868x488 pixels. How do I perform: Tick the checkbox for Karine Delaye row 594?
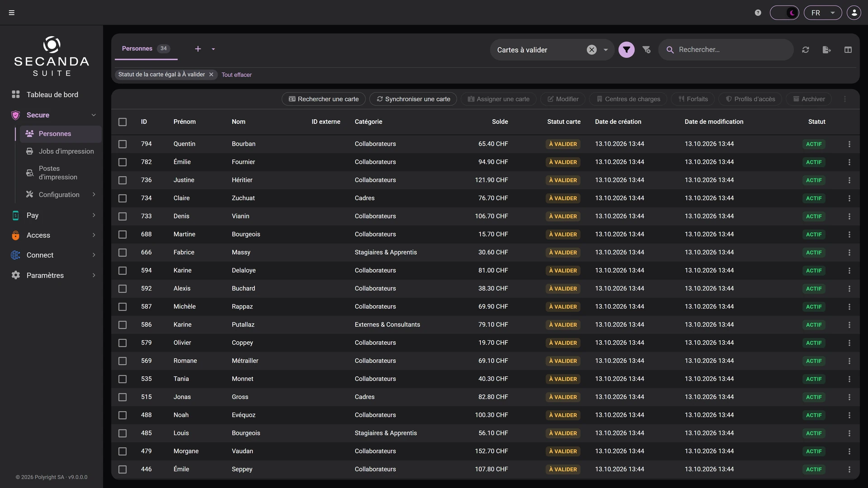[x=123, y=271]
